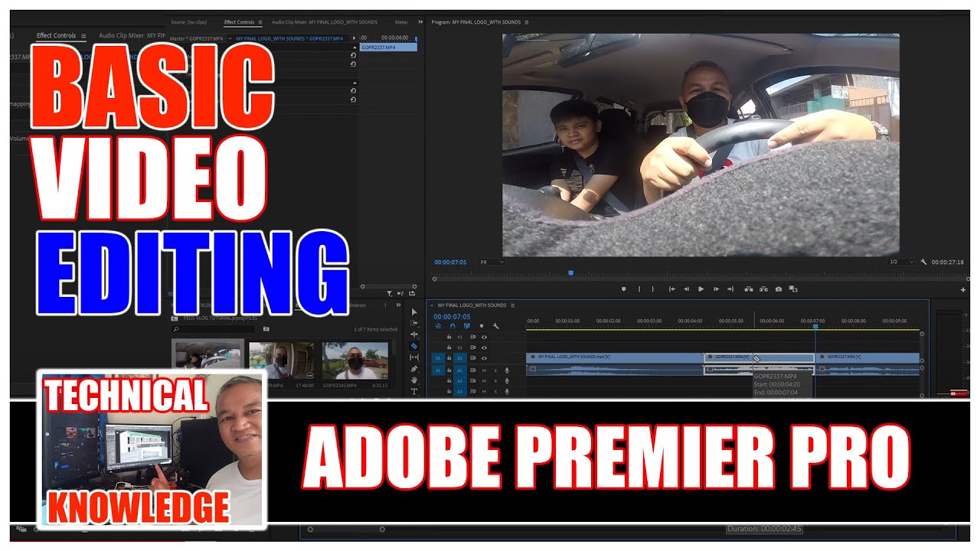The width and height of the screenshot is (980, 551).
Task: Toggle Linked Selection in the timeline header
Action: click(467, 326)
